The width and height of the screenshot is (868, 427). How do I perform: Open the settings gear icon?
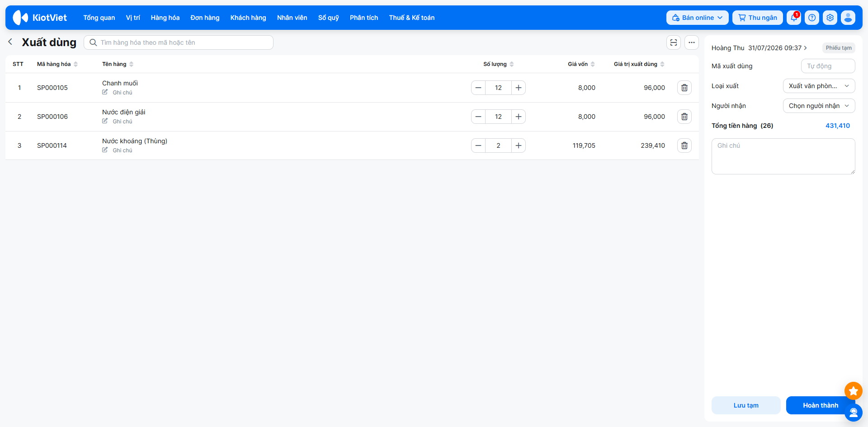(x=830, y=18)
